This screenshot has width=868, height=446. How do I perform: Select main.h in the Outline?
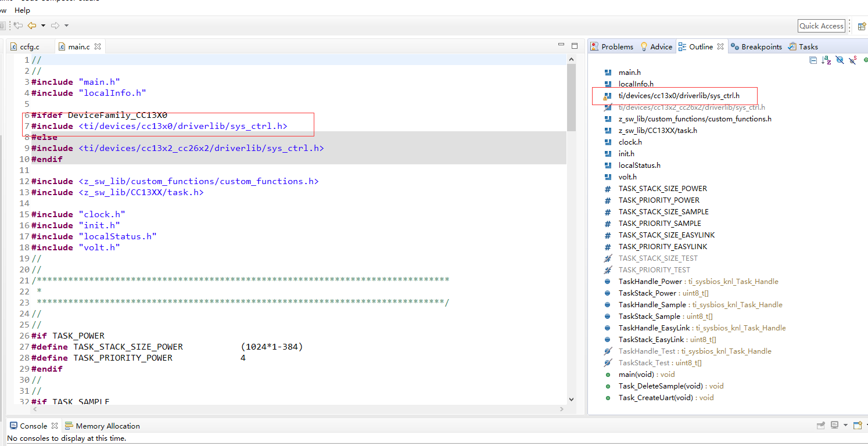point(630,73)
